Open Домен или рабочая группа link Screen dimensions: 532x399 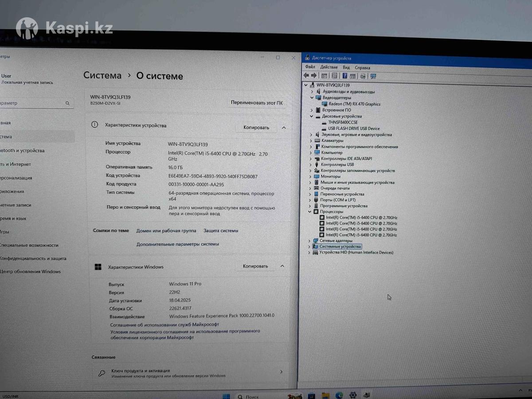pos(166,231)
